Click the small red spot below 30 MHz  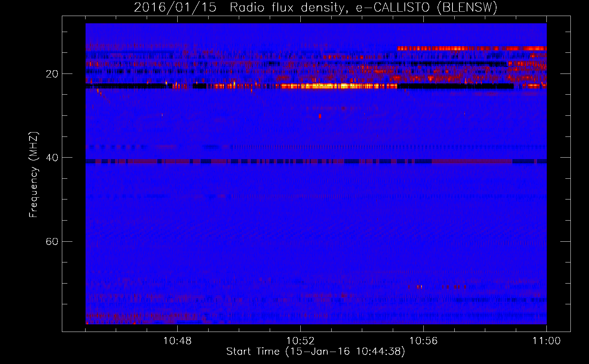click(320, 116)
